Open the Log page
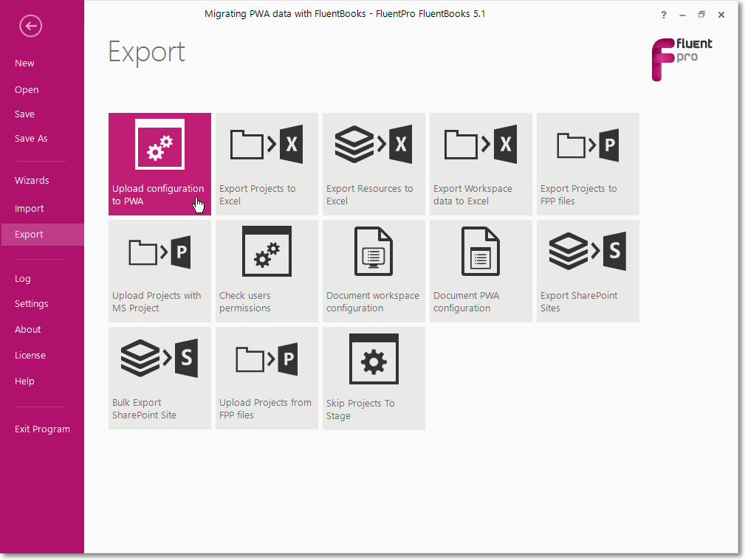This screenshot has width=745, height=560. coord(22,279)
